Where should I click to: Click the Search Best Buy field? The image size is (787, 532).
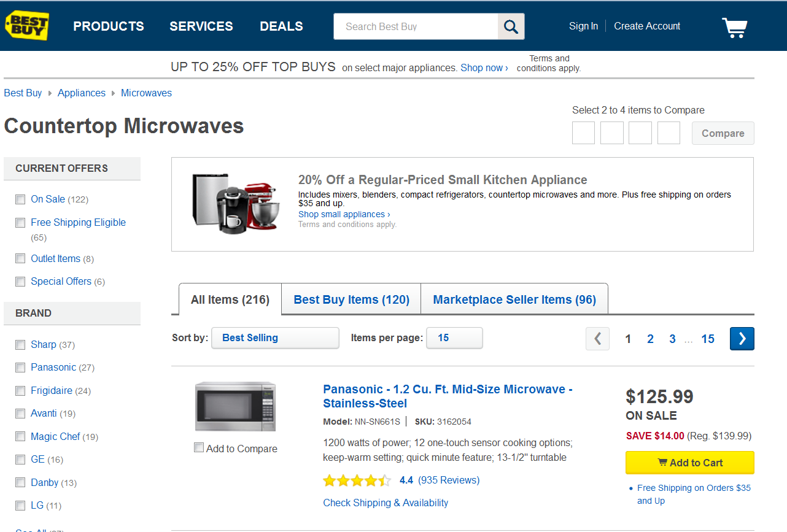pos(416,26)
